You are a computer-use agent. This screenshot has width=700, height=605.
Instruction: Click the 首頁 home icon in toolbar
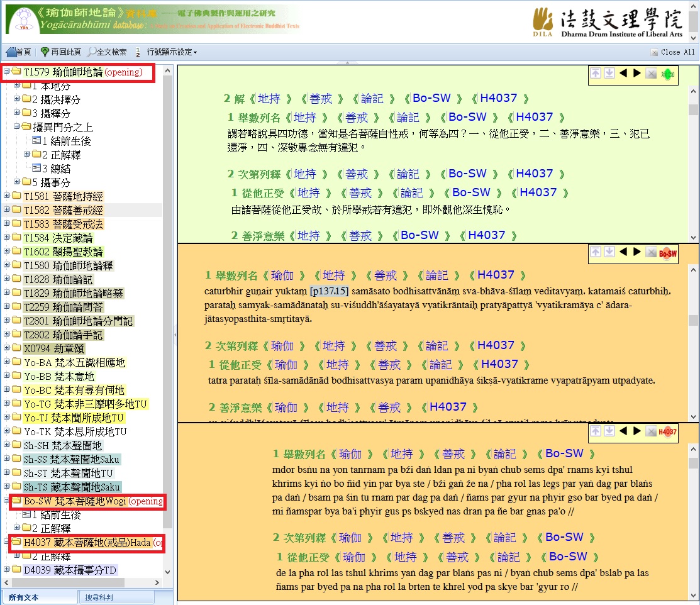click(x=18, y=52)
